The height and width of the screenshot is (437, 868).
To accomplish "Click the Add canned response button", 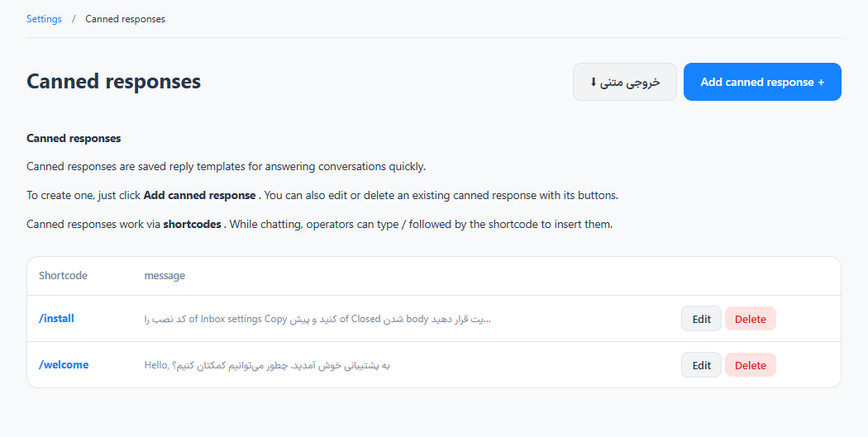I will click(762, 82).
